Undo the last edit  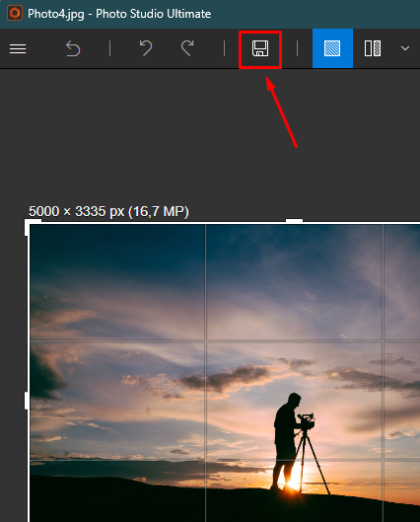pyautogui.click(x=146, y=48)
